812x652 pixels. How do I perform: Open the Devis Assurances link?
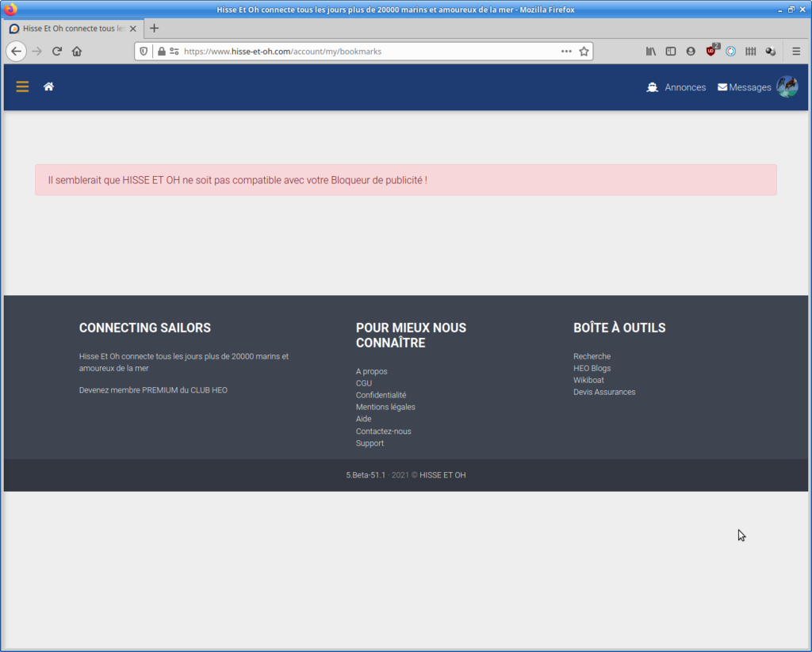click(x=604, y=392)
